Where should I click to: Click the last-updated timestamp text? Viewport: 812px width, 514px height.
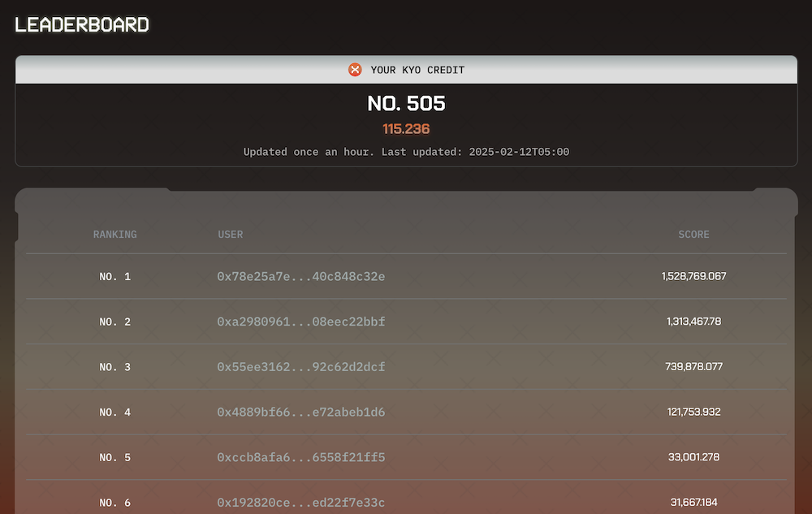tap(406, 152)
